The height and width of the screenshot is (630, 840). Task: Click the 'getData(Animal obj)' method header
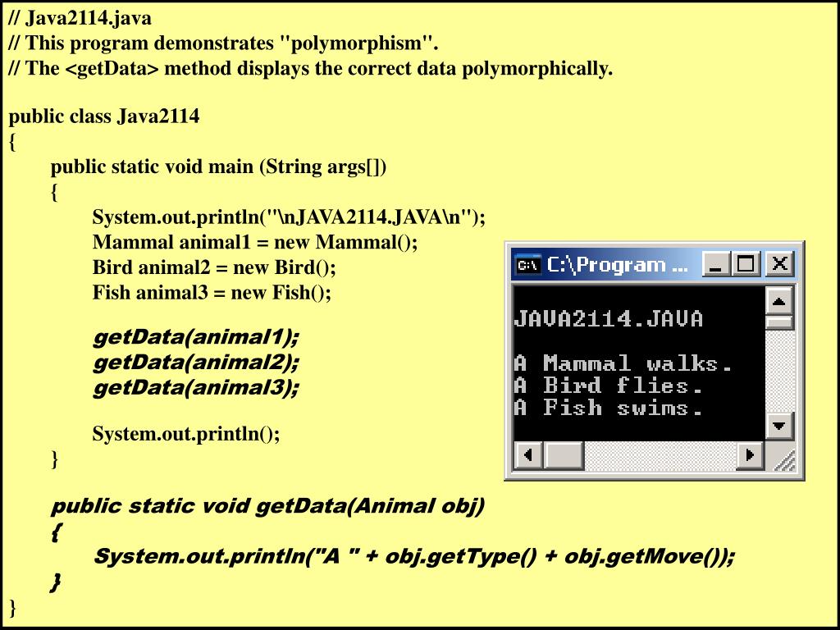click(x=267, y=505)
